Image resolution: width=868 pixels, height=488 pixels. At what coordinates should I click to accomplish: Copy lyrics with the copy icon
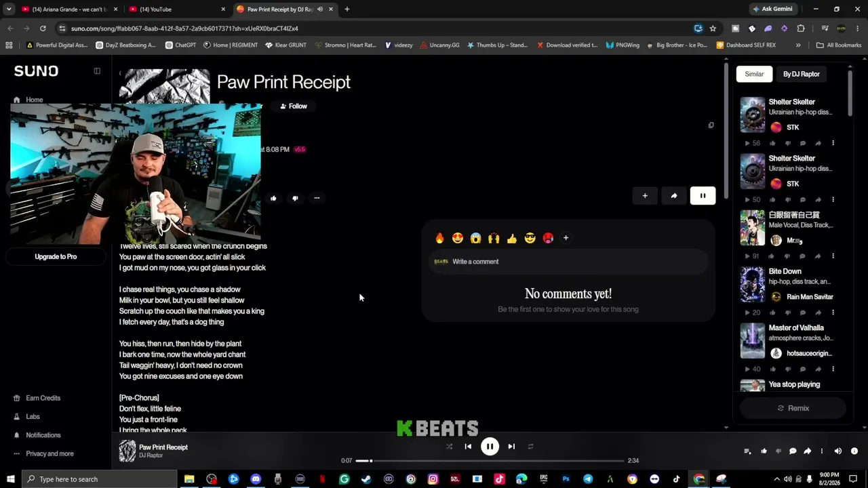(x=711, y=125)
